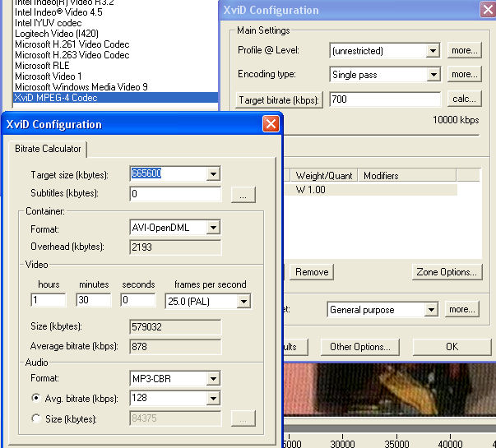496x448 pixels.
Task: Click the Remove zone button
Action: point(312,272)
